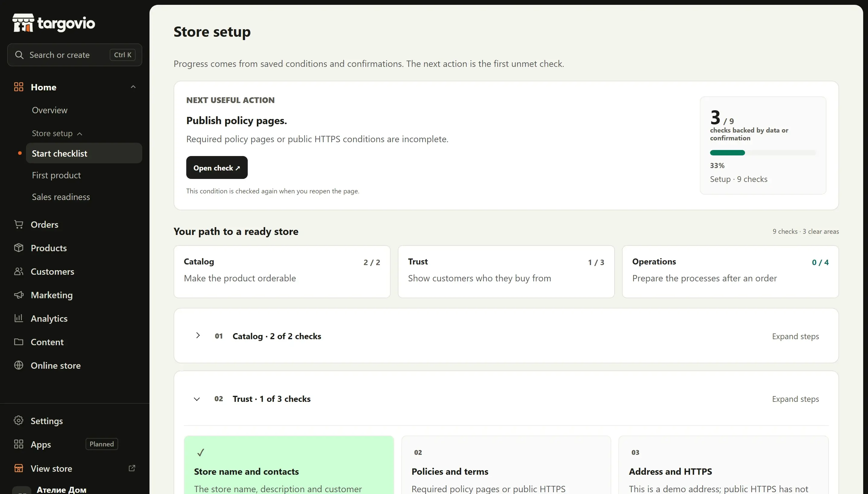Open the Catalog 2 / 2 summary card
Image resolution: width=868 pixels, height=494 pixels.
tap(282, 272)
